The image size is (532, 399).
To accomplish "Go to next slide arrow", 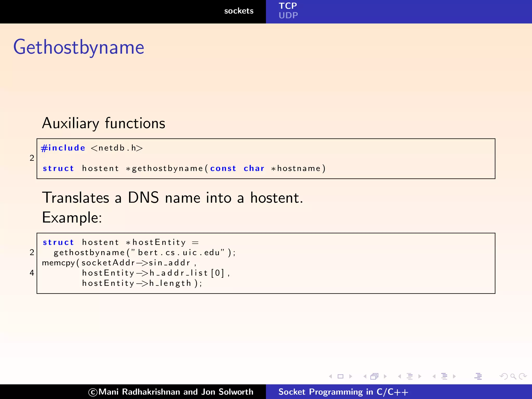I will [351, 376].
